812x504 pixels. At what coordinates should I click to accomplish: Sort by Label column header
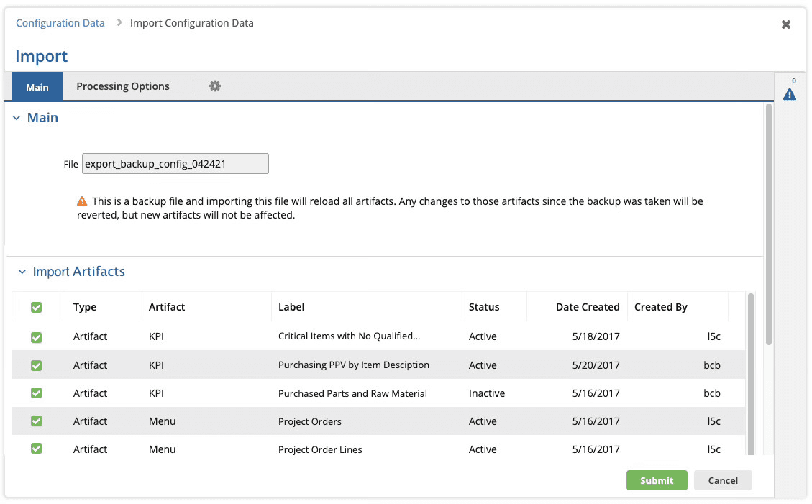tap(291, 307)
